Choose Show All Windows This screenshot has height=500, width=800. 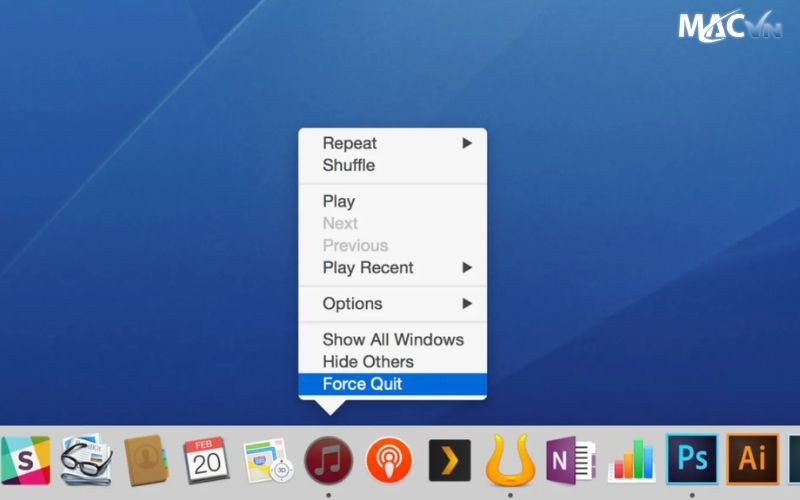[x=392, y=340]
